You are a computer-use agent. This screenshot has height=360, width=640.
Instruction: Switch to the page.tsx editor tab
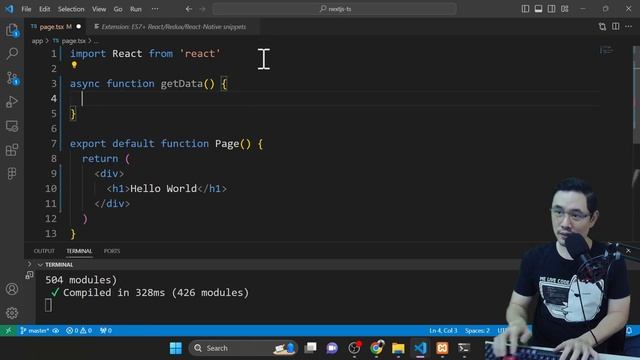pyautogui.click(x=56, y=27)
